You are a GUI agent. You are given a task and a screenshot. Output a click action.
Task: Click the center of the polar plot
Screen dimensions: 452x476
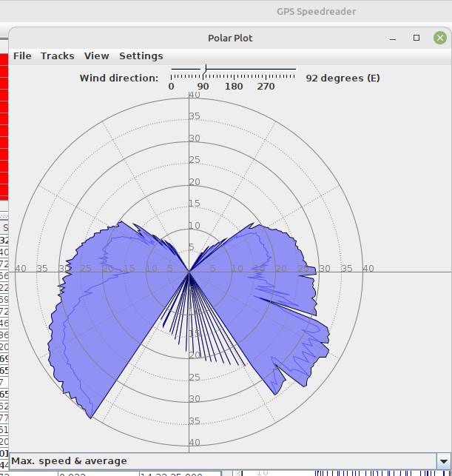click(189, 272)
